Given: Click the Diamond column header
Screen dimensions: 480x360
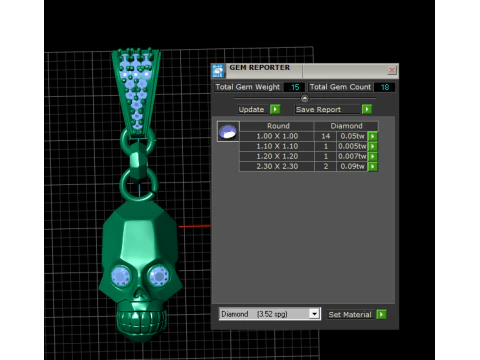Looking at the screenshot, I should 346,126.
